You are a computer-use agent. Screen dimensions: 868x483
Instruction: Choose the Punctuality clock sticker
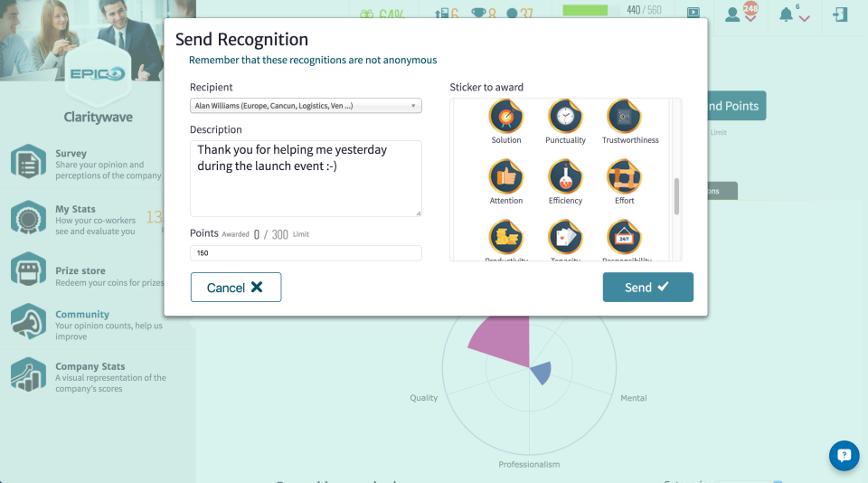[x=565, y=118]
